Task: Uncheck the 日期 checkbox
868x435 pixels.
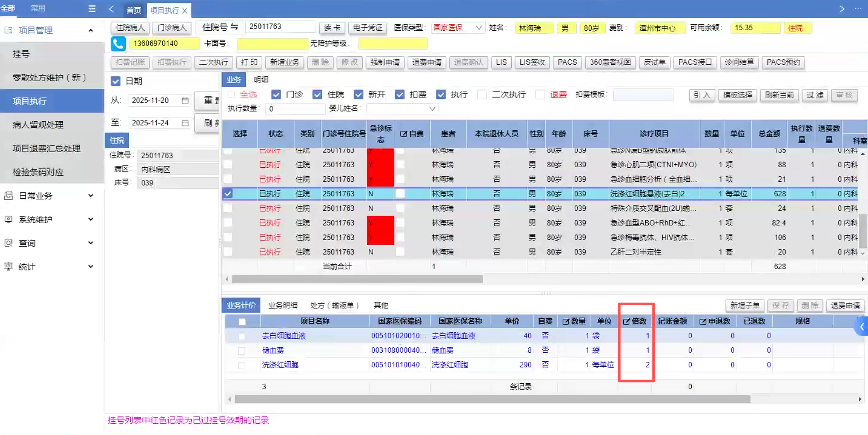Action: 116,81
